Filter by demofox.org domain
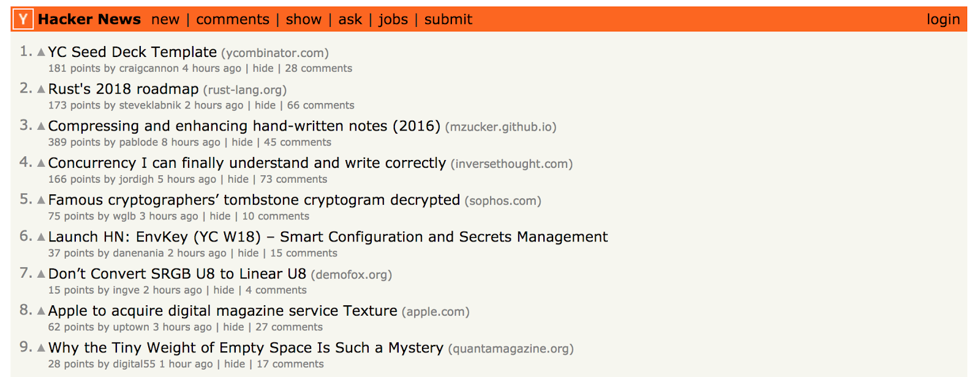 352,275
